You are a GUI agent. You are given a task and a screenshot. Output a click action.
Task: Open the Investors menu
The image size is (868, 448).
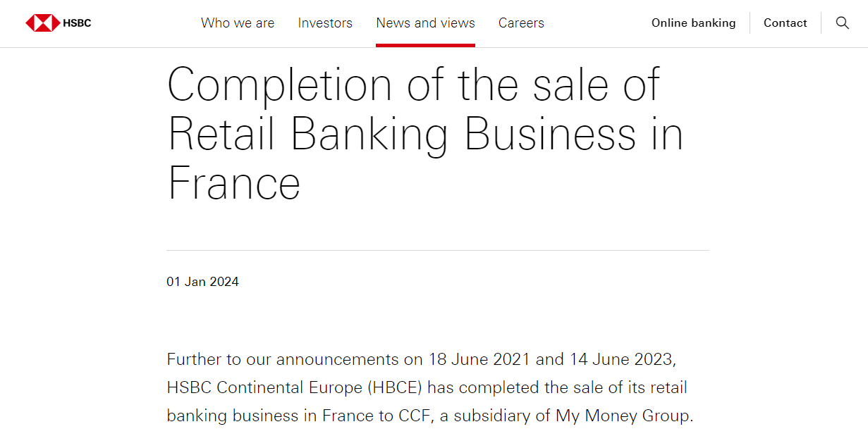point(325,23)
